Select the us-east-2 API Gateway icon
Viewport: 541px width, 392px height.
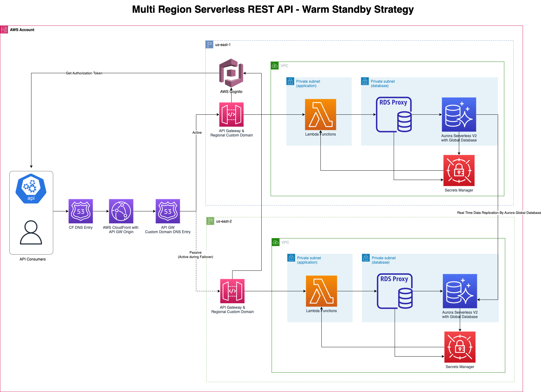click(232, 291)
